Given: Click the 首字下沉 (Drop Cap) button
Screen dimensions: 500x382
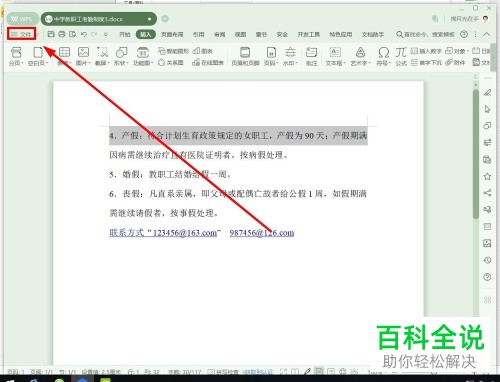Looking at the screenshot, I should [x=426, y=62].
